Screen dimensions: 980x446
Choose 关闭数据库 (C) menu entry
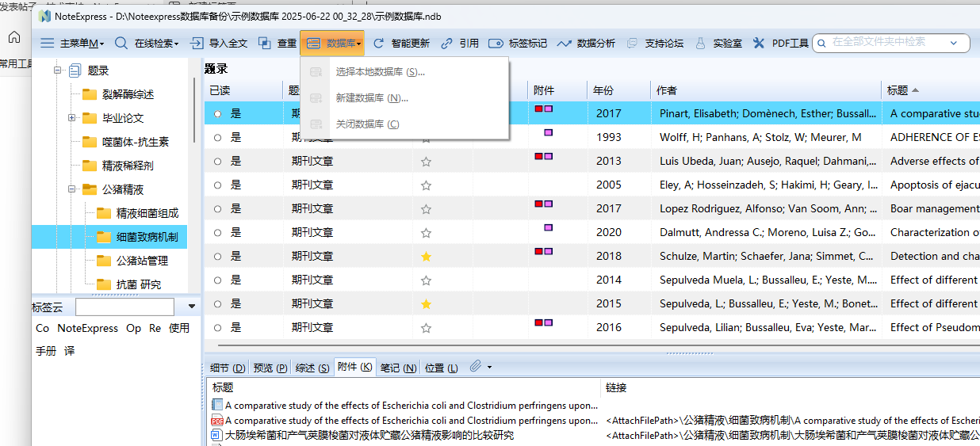click(x=404, y=124)
